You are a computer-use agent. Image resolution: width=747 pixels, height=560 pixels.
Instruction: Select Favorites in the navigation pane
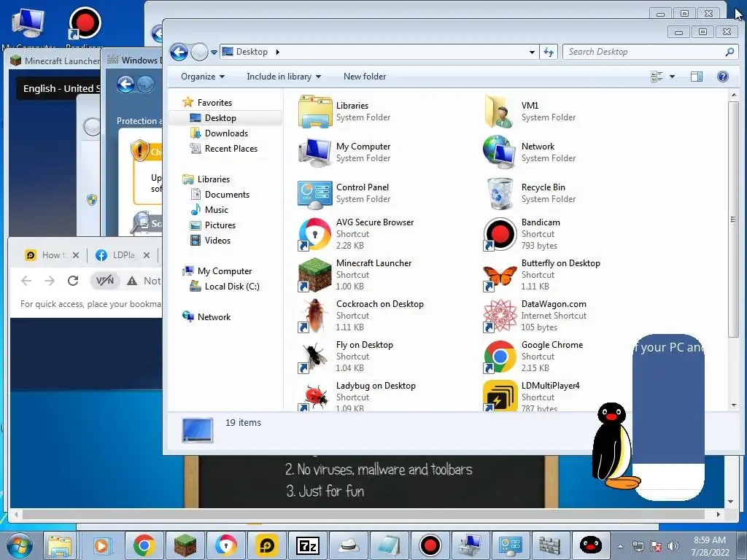click(214, 102)
